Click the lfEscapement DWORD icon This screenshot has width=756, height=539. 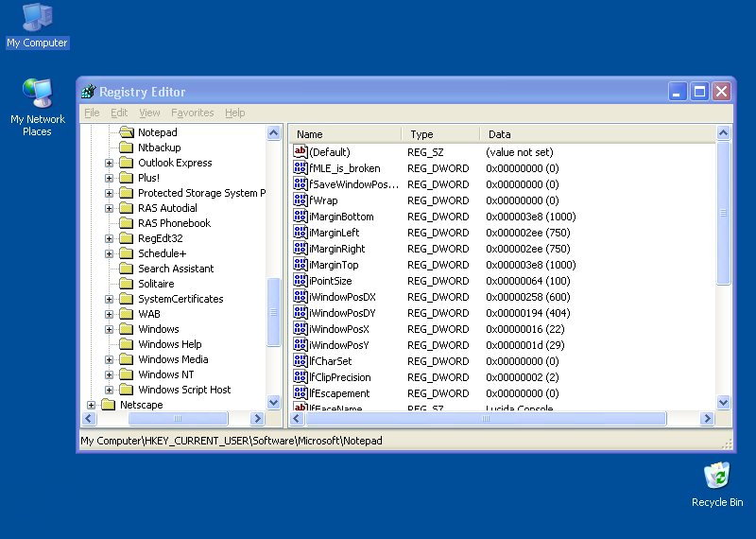tap(300, 392)
